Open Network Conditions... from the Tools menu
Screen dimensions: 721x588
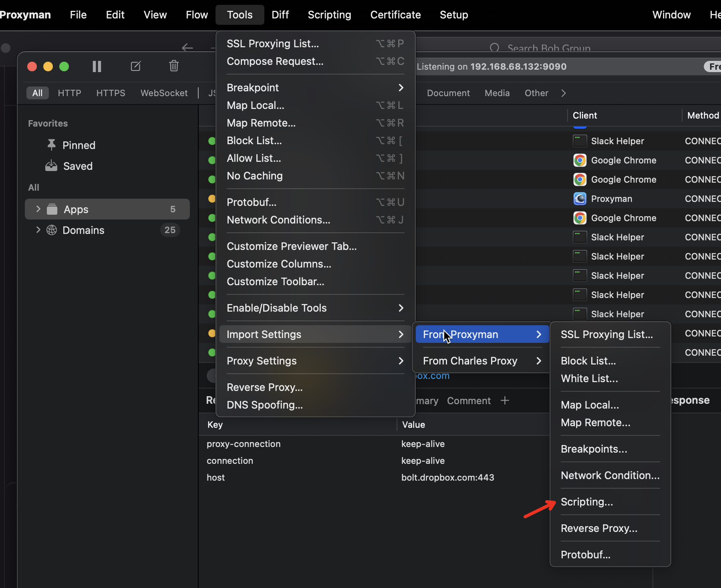click(315, 220)
